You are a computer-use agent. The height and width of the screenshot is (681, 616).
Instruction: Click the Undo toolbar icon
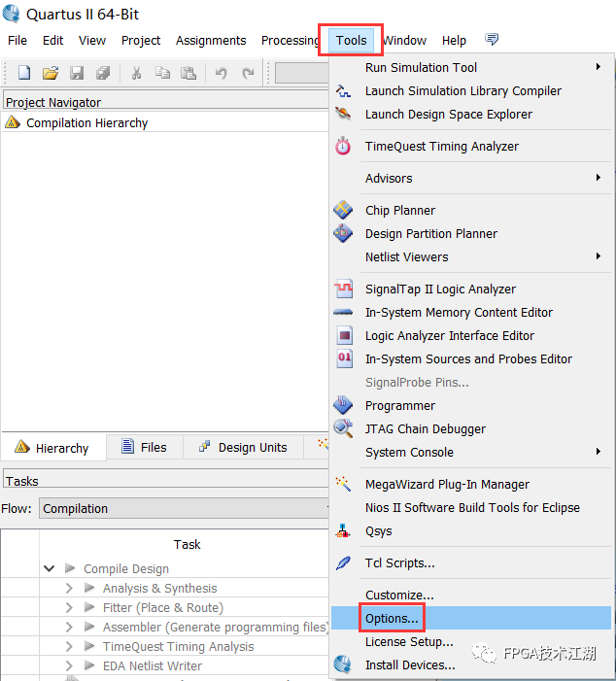click(222, 73)
